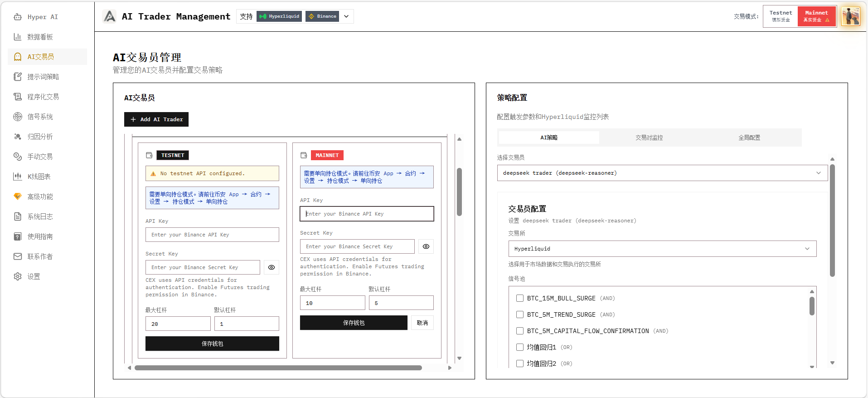
Task: Click the wallet icon beside TESTNET
Action: pos(149,155)
